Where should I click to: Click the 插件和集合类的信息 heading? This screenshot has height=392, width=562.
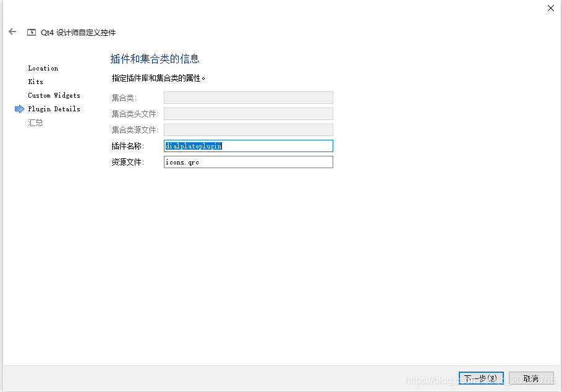155,59
